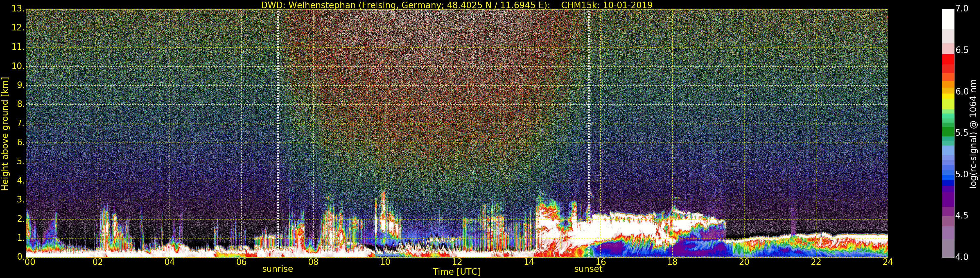The image size is (980, 278).
Task: Click the time axis tick '02'
Action: [98, 262]
